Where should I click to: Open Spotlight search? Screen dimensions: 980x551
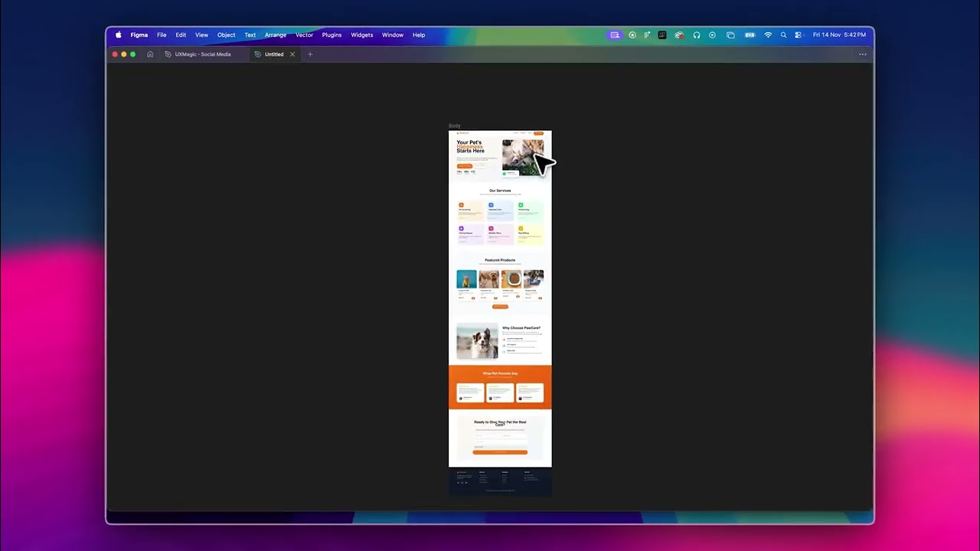point(783,35)
